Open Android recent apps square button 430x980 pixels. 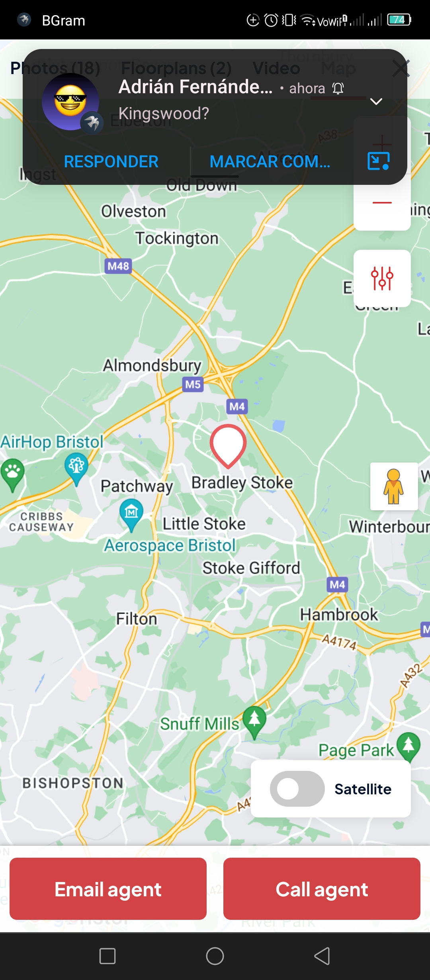pos(107,956)
